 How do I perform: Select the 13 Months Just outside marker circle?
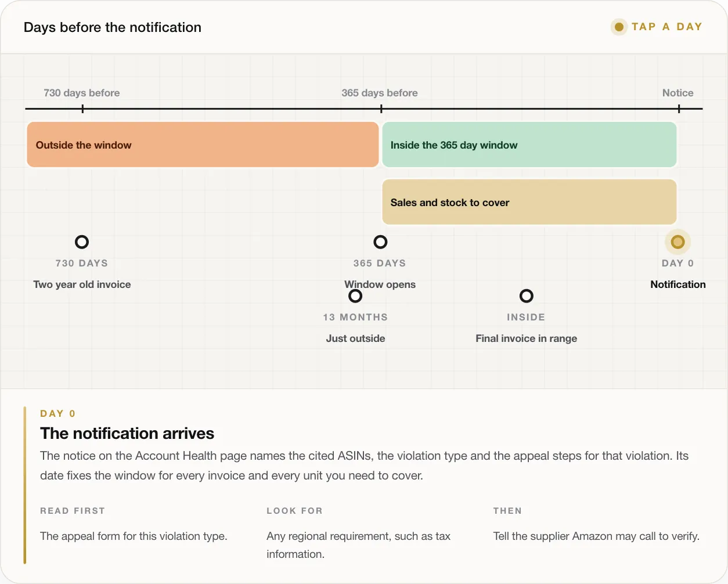pos(355,296)
